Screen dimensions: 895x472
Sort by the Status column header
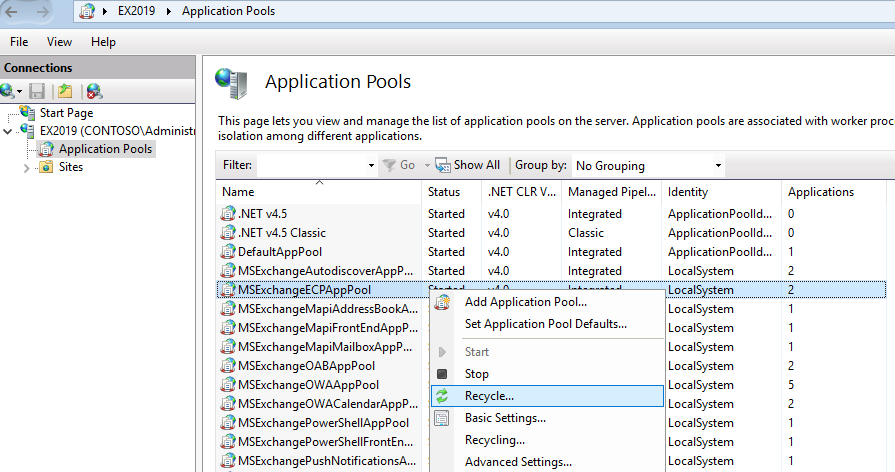[x=451, y=192]
